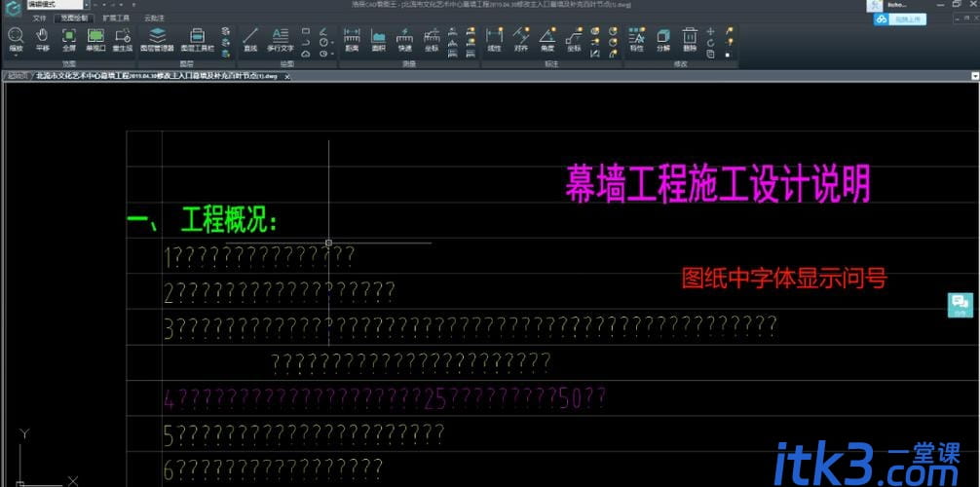
Task: Select the move tool in modify group
Action: (x=710, y=30)
